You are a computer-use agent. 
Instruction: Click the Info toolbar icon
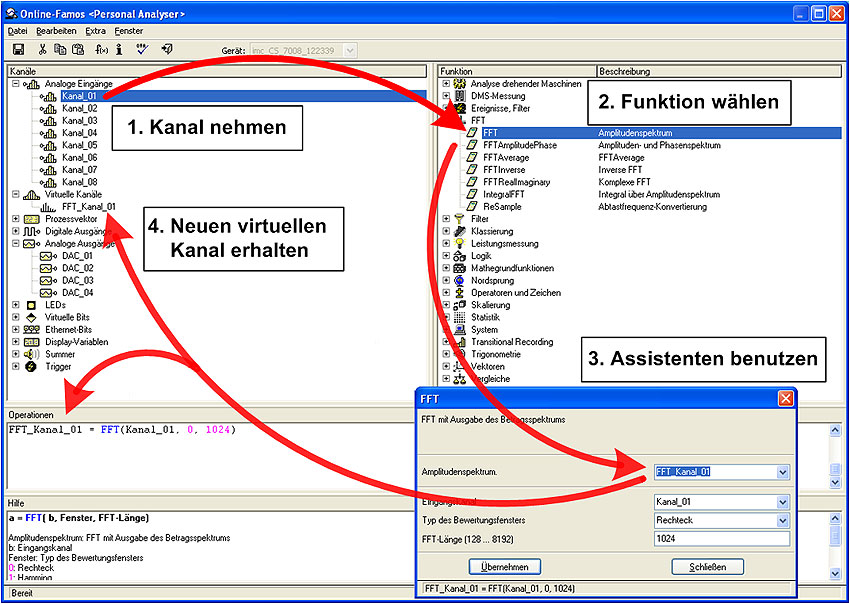click(119, 48)
